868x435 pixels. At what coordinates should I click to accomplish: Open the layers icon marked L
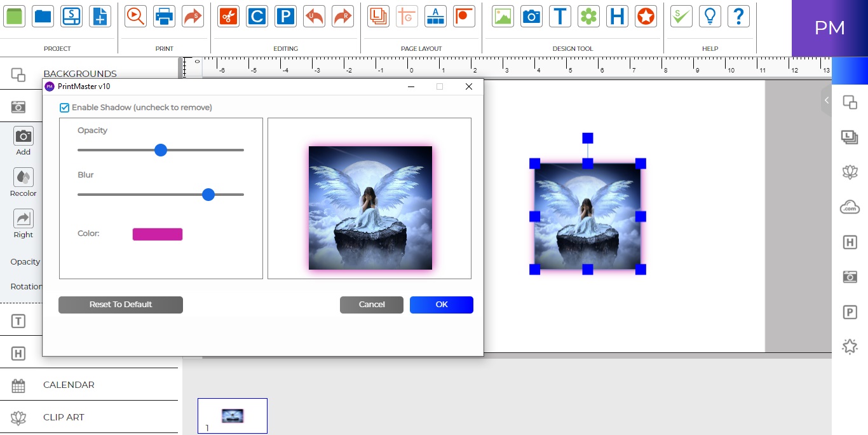pyautogui.click(x=378, y=16)
